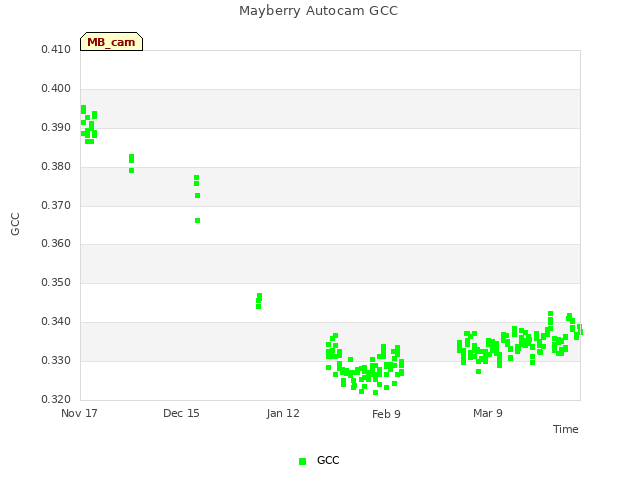Click the Time axis title

[566, 429]
